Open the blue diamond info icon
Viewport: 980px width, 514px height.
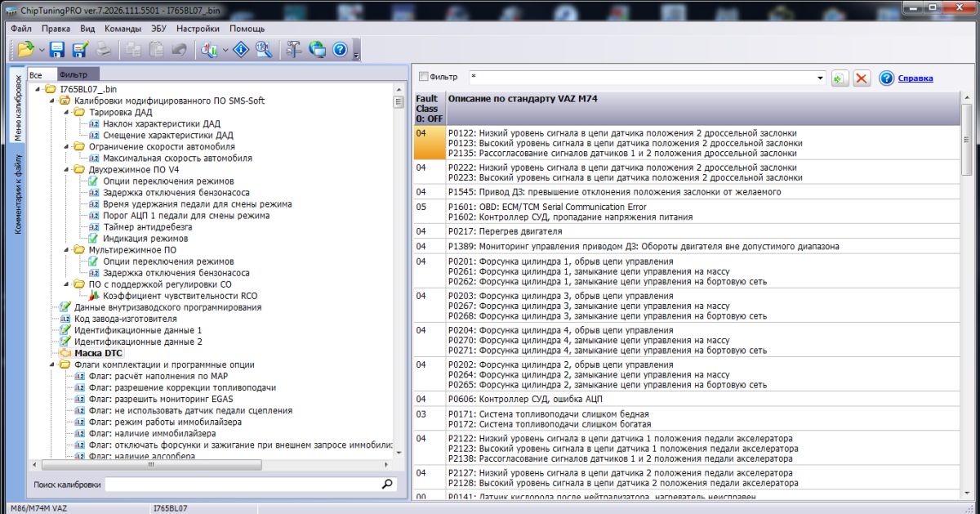[x=241, y=50]
